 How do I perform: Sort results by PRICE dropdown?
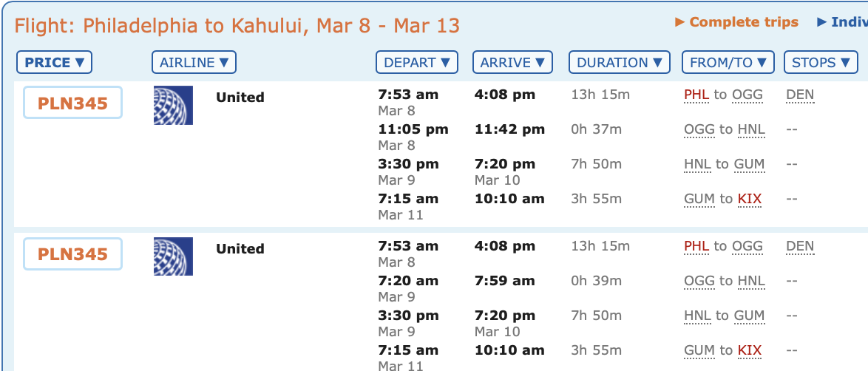54,62
